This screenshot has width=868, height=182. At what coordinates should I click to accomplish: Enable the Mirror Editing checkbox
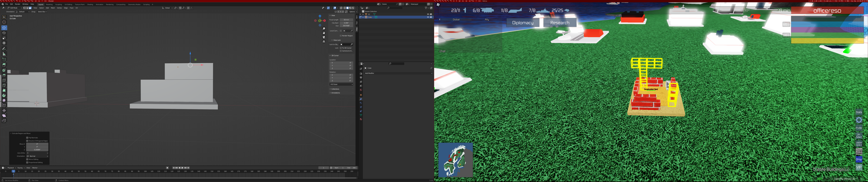tap(27, 159)
